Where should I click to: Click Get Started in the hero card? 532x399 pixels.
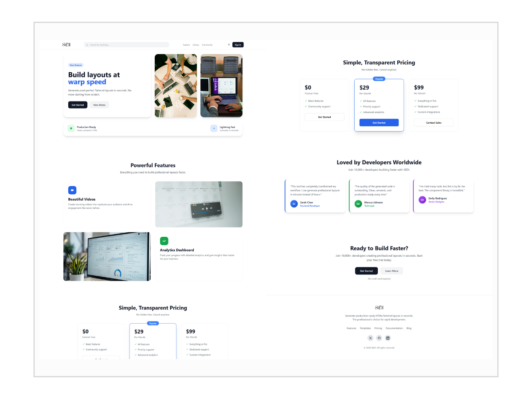(x=78, y=105)
